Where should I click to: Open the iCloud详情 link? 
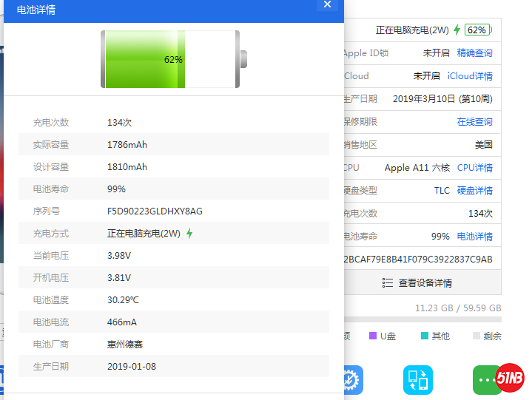coord(469,76)
